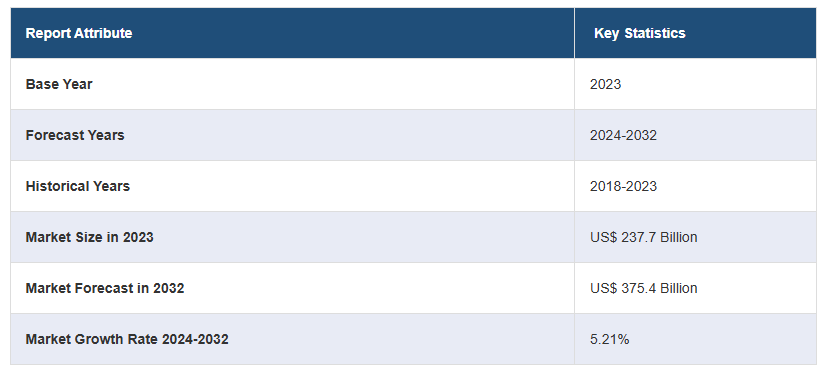Click the 5.21% growth rate value
828x375 pixels.
(609, 339)
